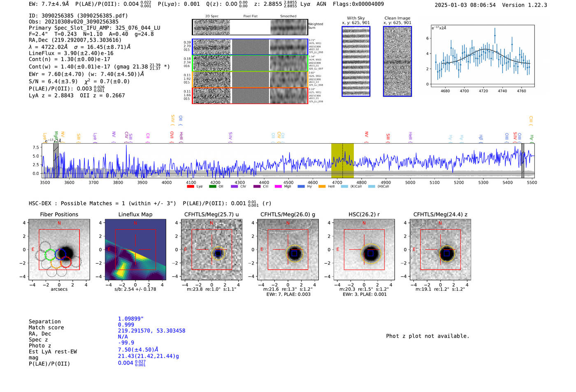Viewport: 576px width, 392px height.
Task: Click the S/N = 6.4(±3.9) value
Action: (x=53, y=81)
